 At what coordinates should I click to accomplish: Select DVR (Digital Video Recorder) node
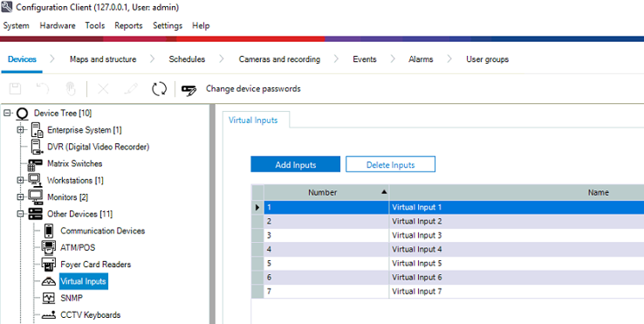tap(98, 147)
